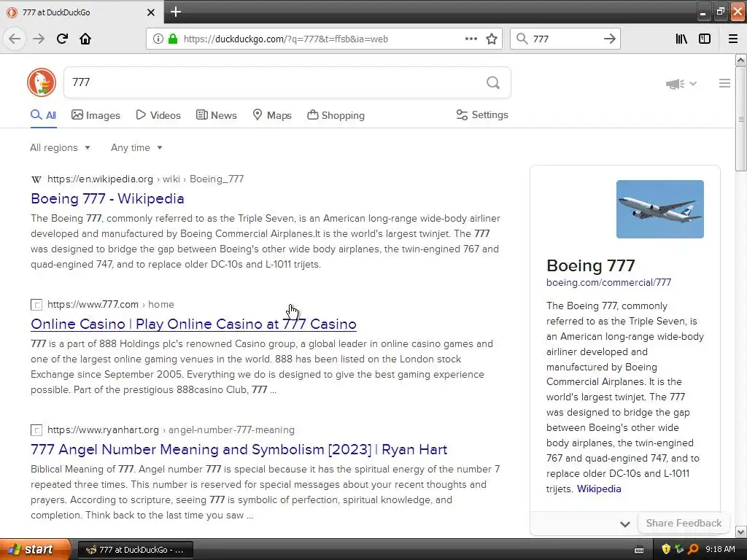
Task: Open DuckDuckGo side menu hamburger
Action: pos(724,83)
